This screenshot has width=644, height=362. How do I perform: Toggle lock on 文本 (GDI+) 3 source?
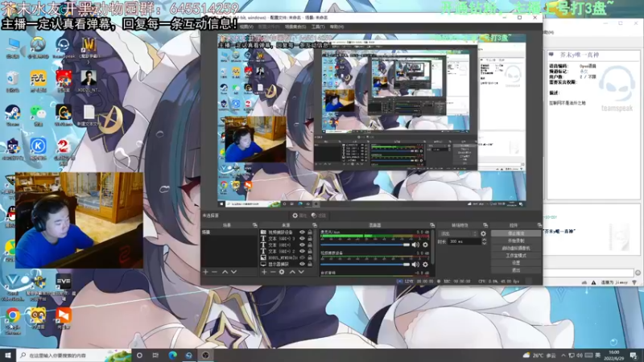tap(310, 238)
